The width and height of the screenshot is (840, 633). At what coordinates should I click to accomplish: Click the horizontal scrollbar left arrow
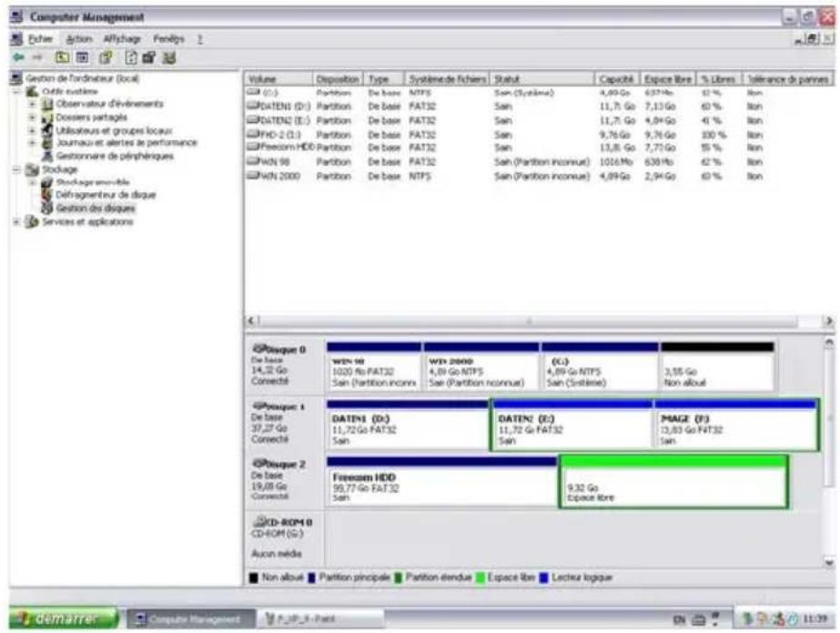[251, 321]
